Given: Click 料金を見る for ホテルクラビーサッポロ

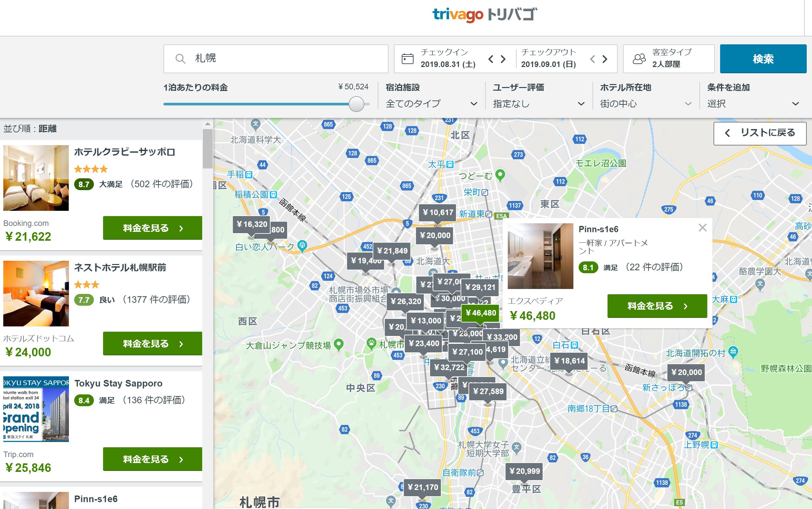Looking at the screenshot, I should (152, 228).
